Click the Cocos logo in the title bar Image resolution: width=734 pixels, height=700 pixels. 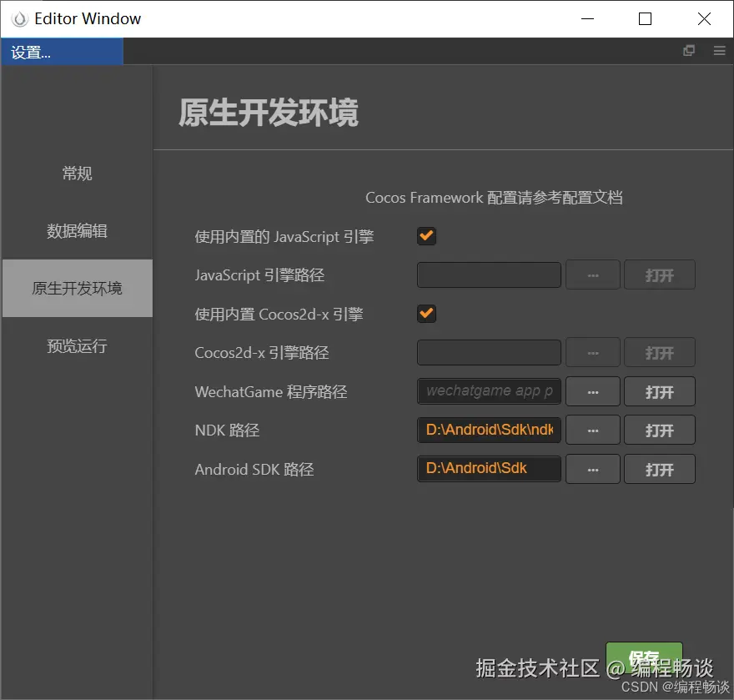click(x=18, y=18)
